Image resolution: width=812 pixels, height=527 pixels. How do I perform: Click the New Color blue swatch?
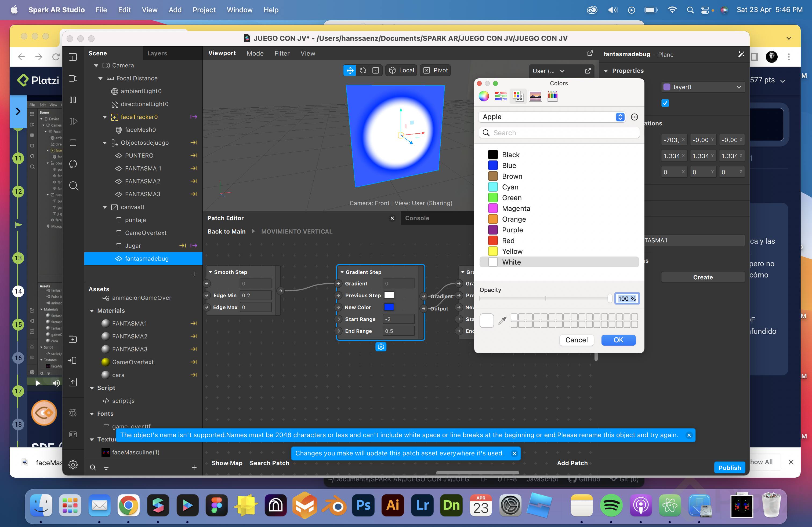pyautogui.click(x=389, y=307)
